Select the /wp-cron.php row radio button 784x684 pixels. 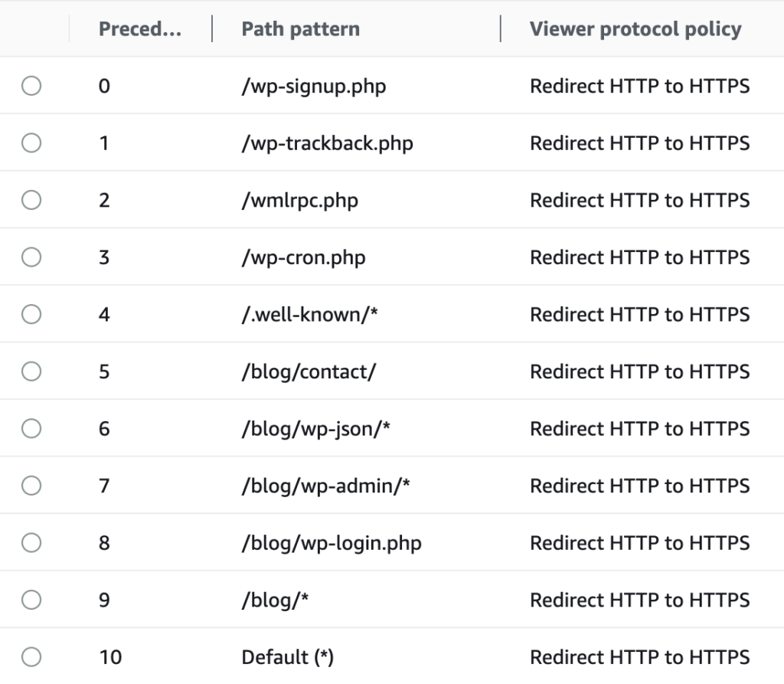[x=31, y=257]
